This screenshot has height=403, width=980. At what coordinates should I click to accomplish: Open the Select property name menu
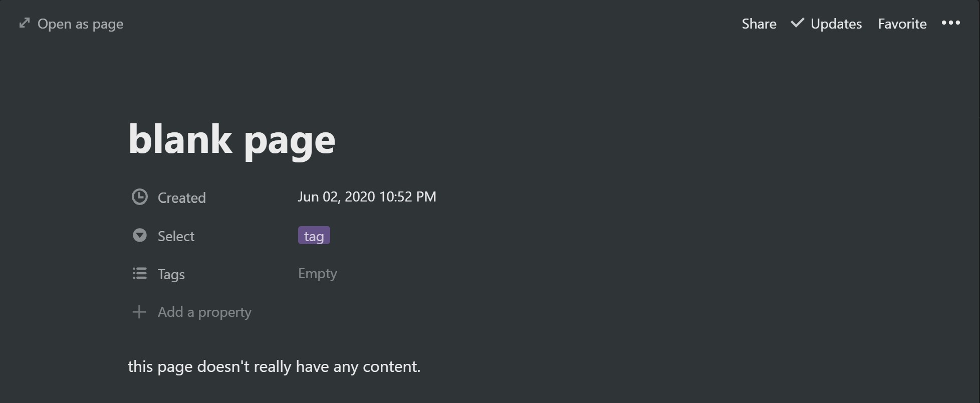176,236
